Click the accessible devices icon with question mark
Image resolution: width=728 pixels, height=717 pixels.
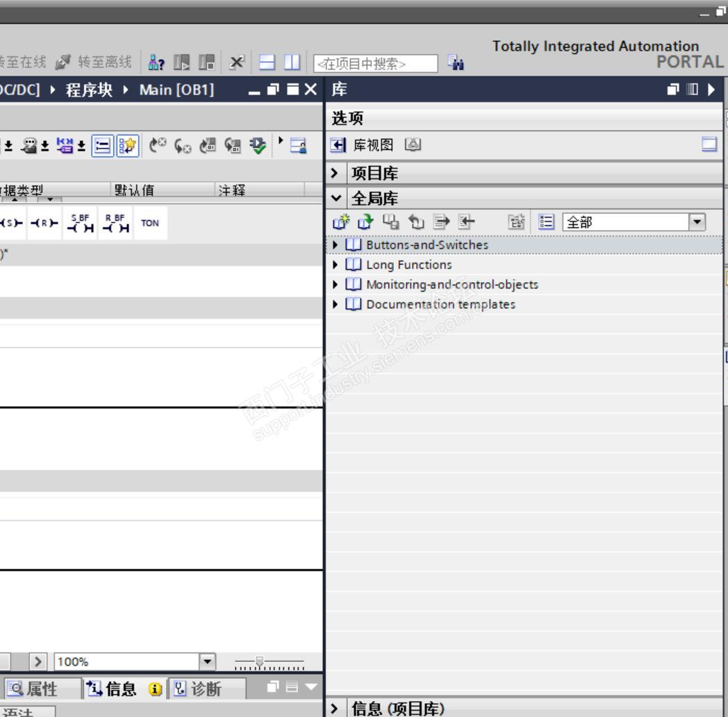point(156,63)
